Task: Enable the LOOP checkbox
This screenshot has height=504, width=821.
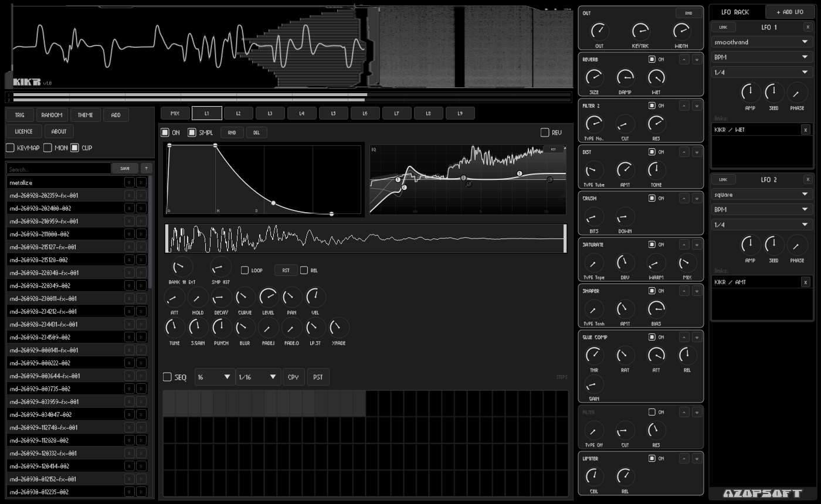Action: (245, 270)
